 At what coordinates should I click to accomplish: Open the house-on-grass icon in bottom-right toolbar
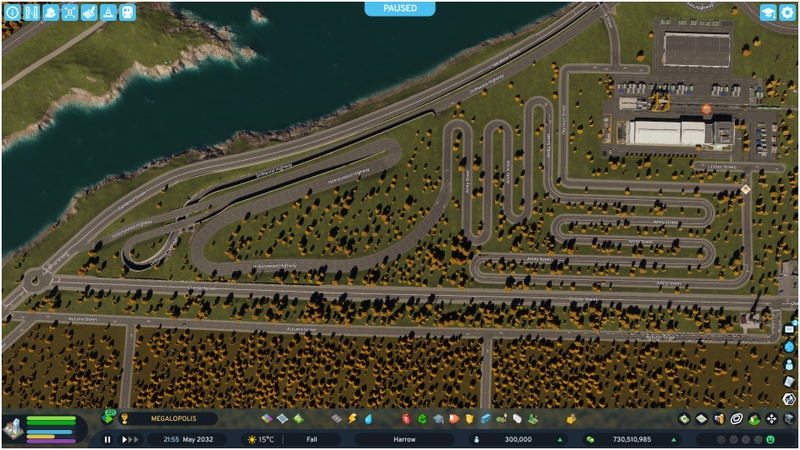[754, 419]
